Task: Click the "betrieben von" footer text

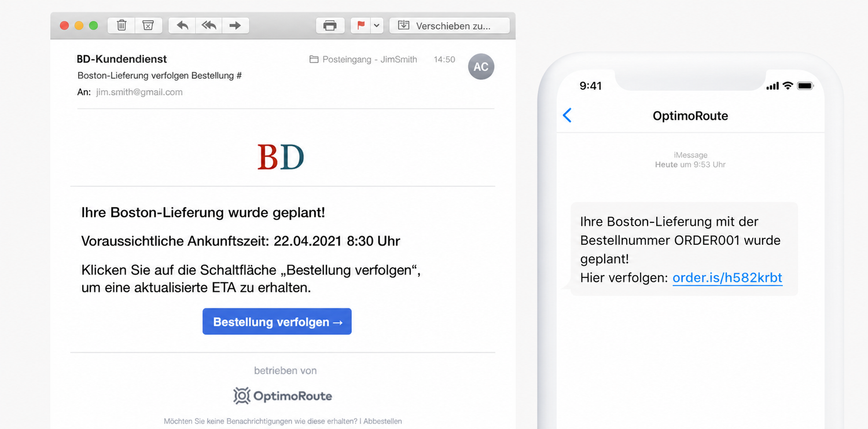Action: 285,371
